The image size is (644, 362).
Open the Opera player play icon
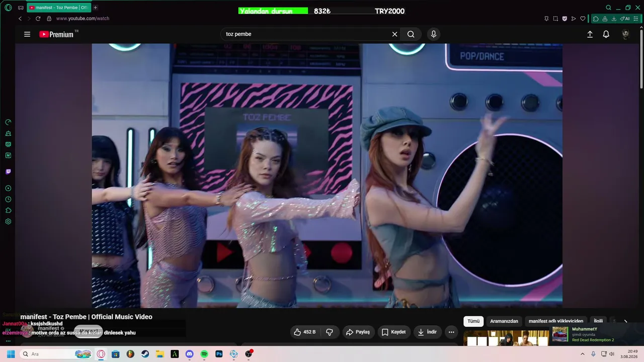click(574, 19)
